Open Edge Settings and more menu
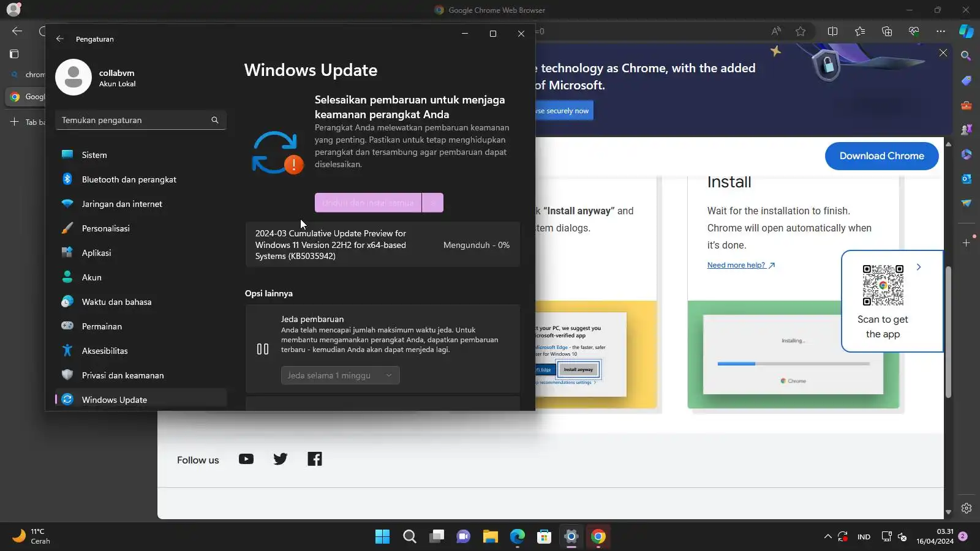 click(941, 31)
